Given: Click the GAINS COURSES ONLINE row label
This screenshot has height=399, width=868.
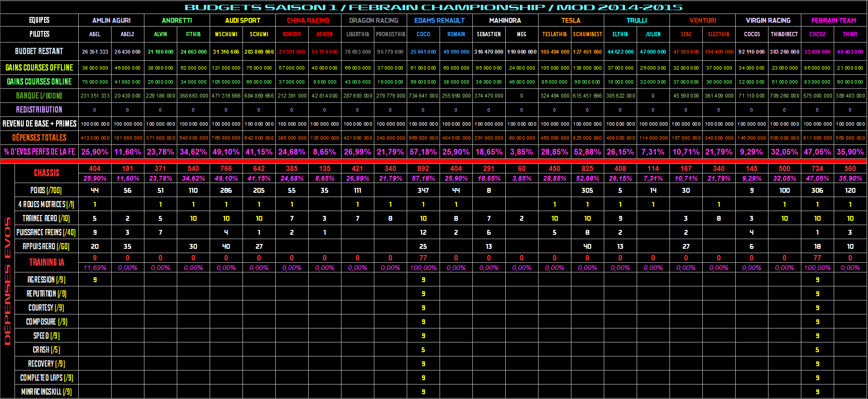Looking at the screenshot, I should click(39, 82).
